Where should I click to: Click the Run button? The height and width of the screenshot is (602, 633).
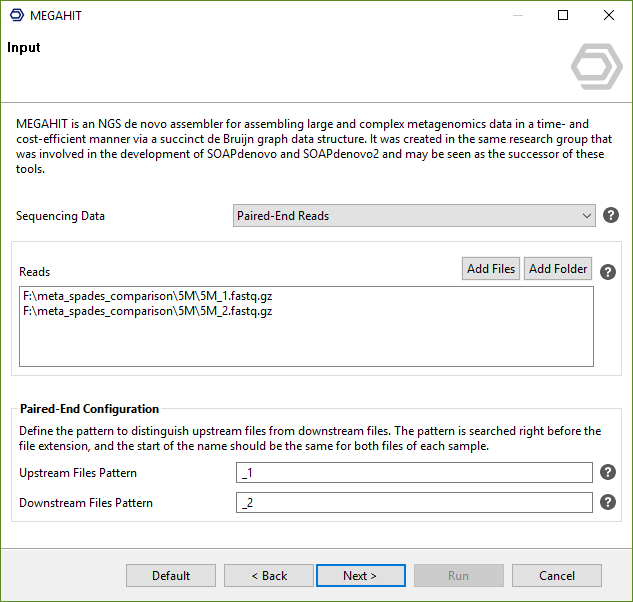coord(458,576)
